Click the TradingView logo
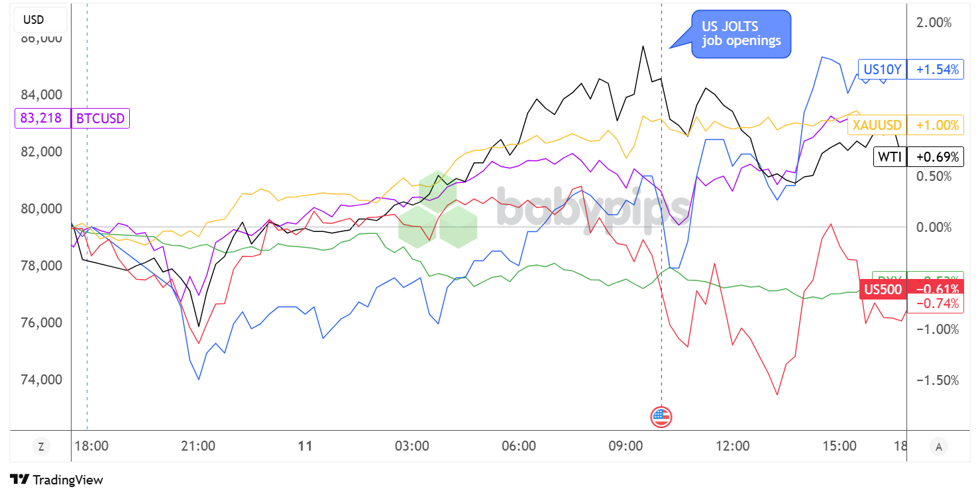Screen dimensions: 980x497 [57, 480]
